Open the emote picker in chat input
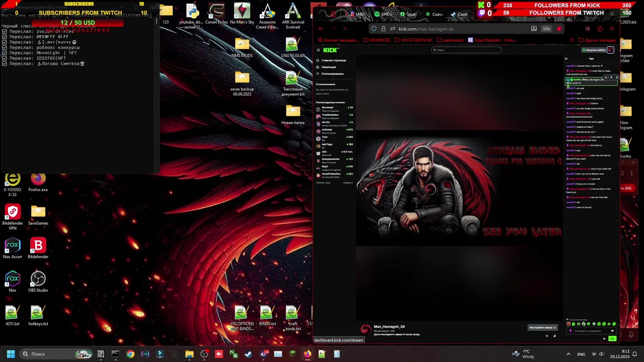The image size is (644, 362). [x=612, y=331]
